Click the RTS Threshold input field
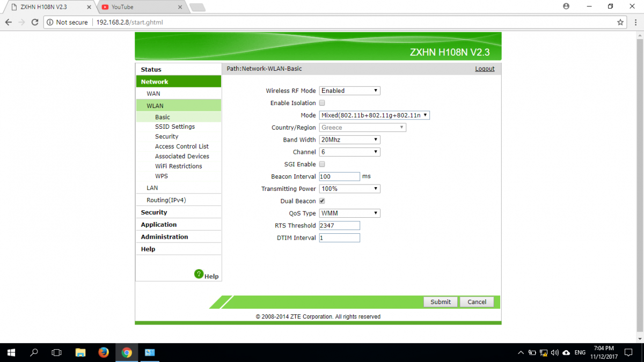 point(340,226)
